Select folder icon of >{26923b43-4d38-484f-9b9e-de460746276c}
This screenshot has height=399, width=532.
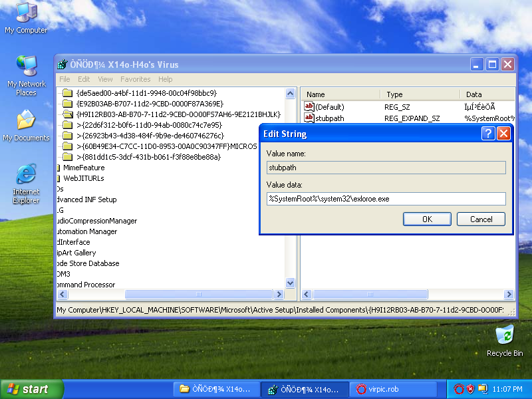[68, 136]
